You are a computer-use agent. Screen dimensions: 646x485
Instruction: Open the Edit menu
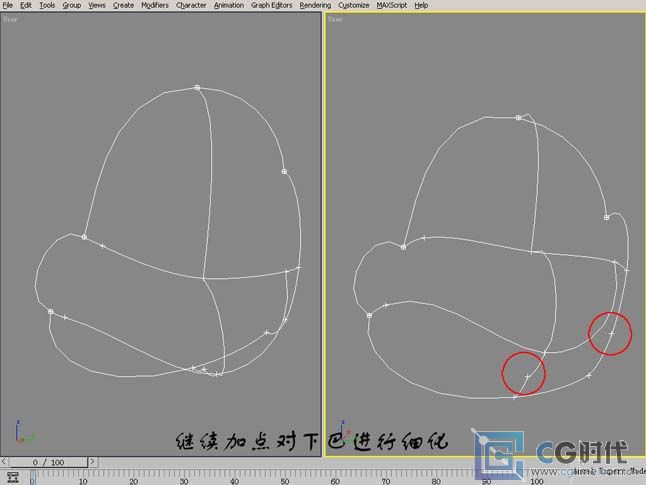coord(26,5)
